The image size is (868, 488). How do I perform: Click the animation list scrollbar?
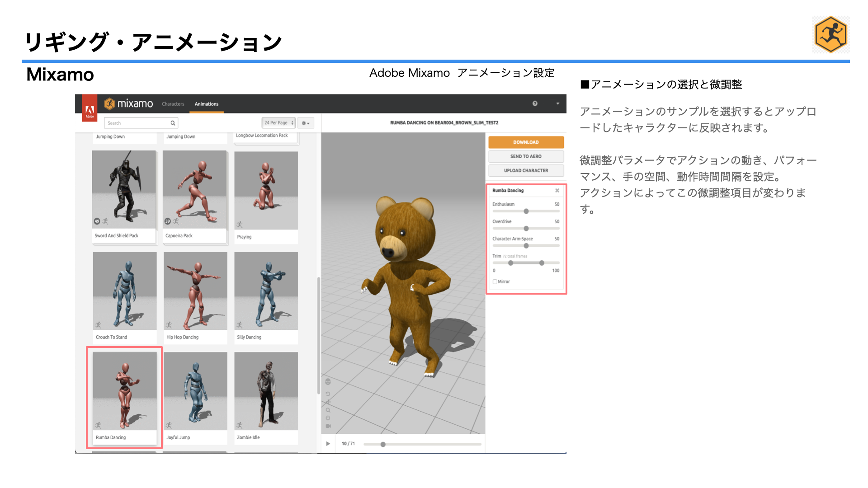(319, 335)
